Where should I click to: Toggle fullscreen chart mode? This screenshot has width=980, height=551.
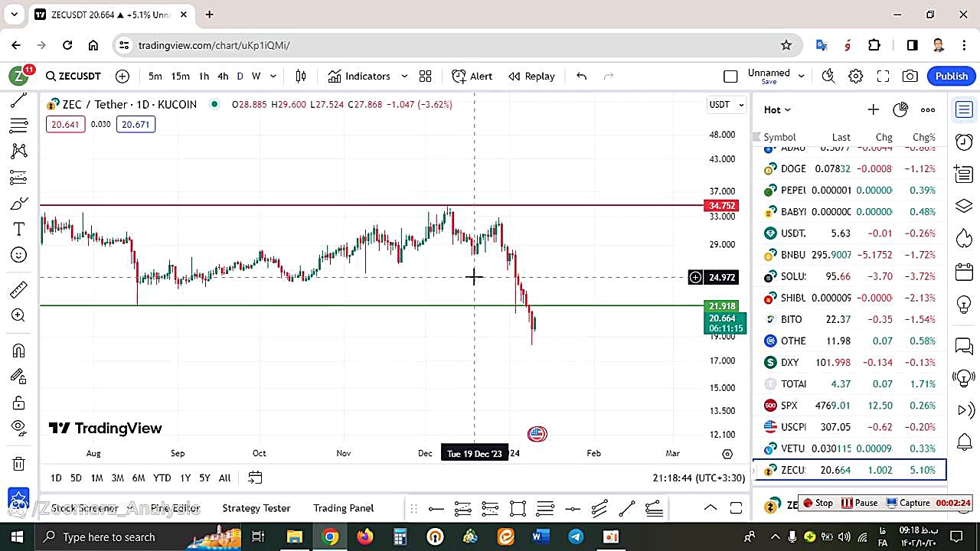point(883,76)
